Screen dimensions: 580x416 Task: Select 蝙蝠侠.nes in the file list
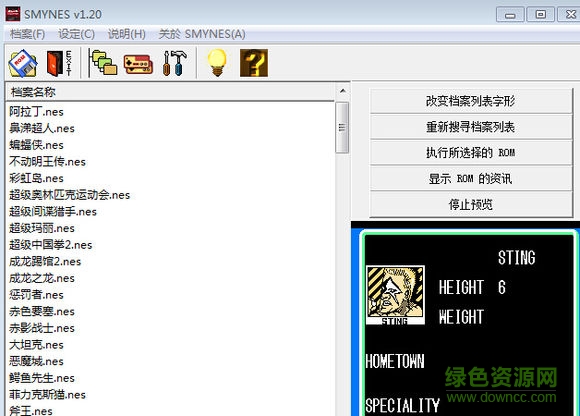coord(36,145)
